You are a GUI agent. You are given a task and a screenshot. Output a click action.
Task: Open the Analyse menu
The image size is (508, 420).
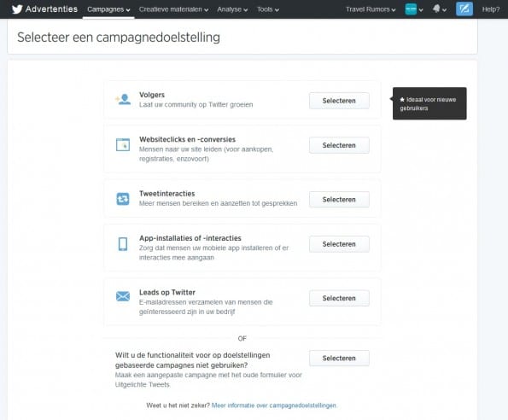coord(232,9)
